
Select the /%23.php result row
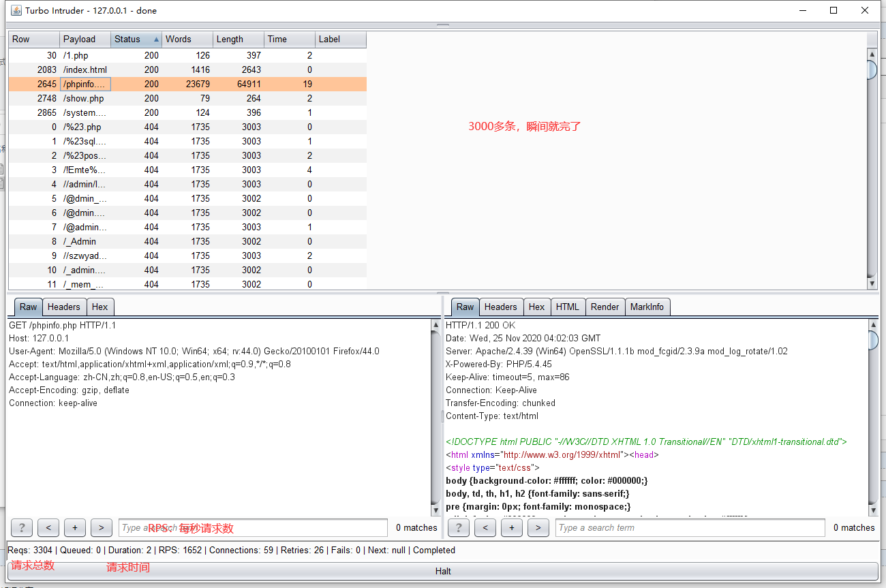tap(187, 127)
